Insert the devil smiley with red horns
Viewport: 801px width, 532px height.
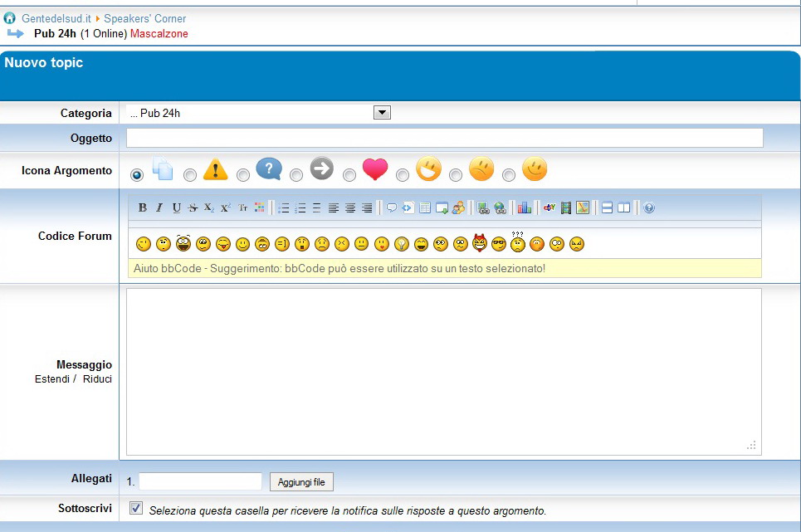tap(479, 243)
